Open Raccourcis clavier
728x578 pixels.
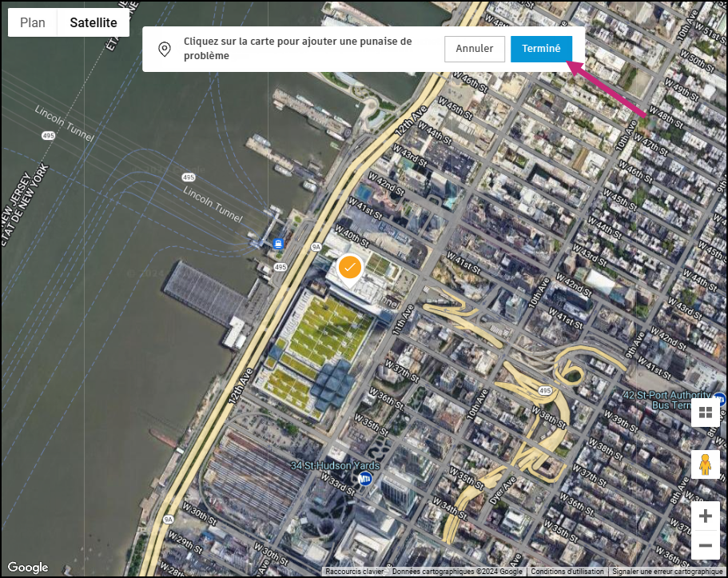355,572
